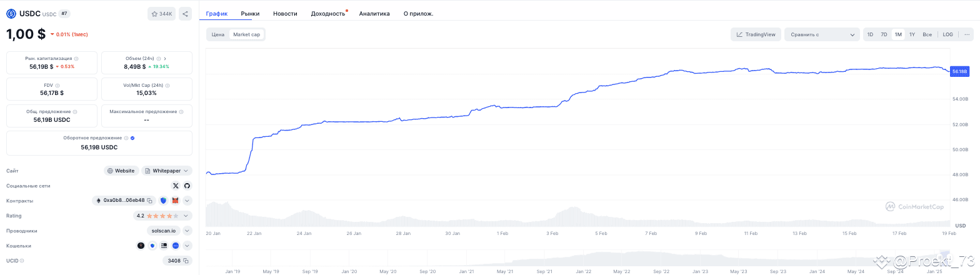The width and height of the screenshot is (980, 275).
Task: Open info icon next to Общ. предложение
Action: tap(74, 112)
